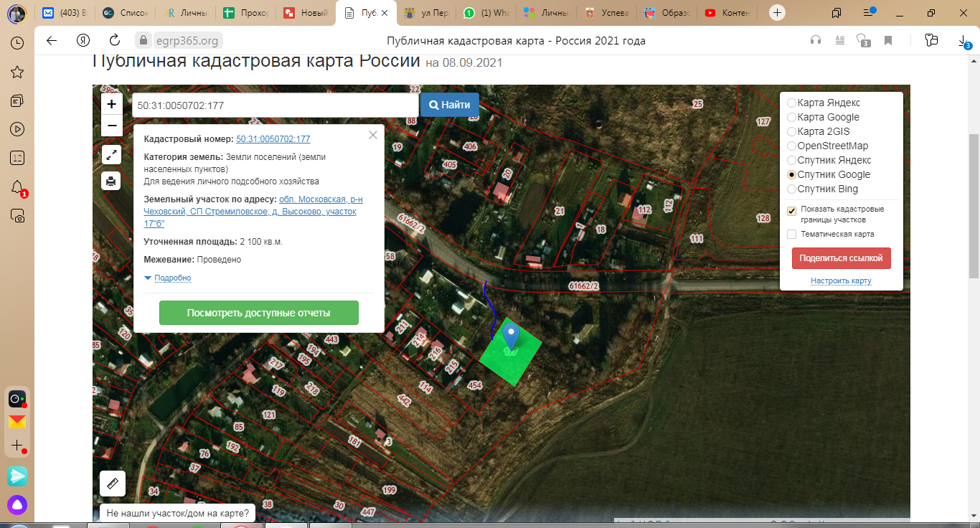Reload the current page
The image size is (980, 528).
[115, 40]
